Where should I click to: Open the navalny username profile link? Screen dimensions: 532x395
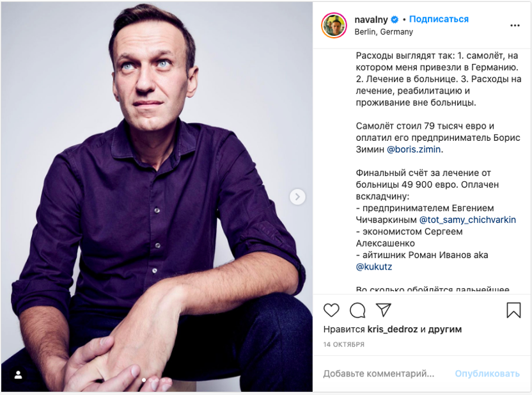click(x=371, y=20)
